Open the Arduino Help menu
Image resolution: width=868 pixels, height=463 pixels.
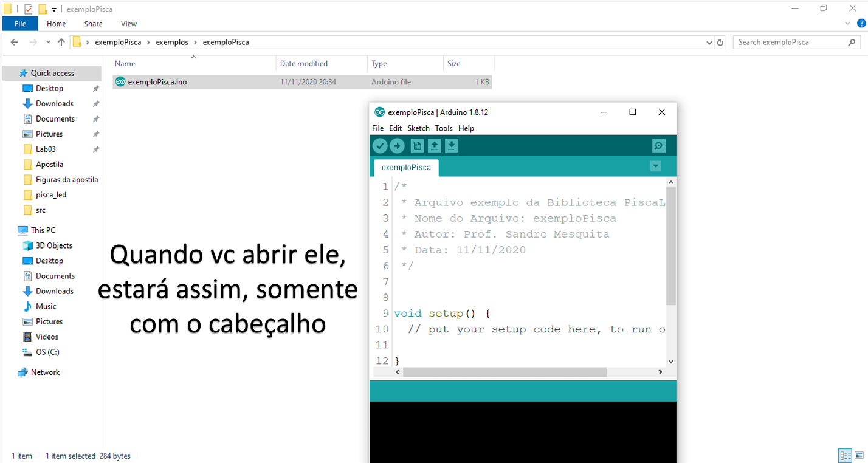tap(466, 128)
